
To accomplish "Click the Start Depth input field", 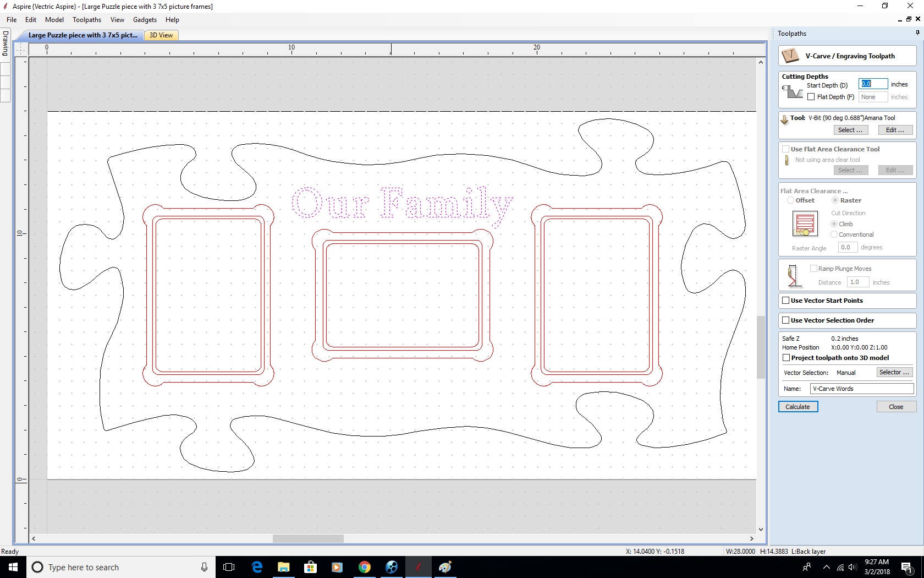I will click(873, 84).
